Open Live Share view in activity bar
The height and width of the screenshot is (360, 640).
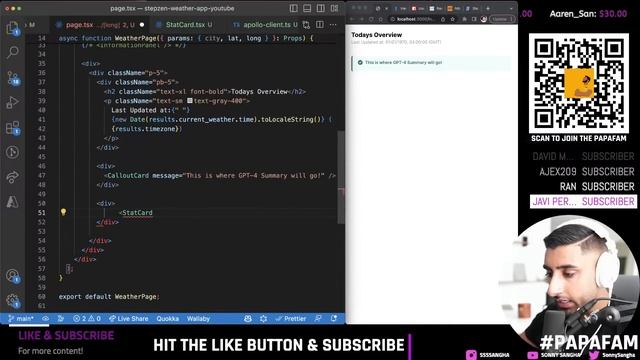(13, 177)
